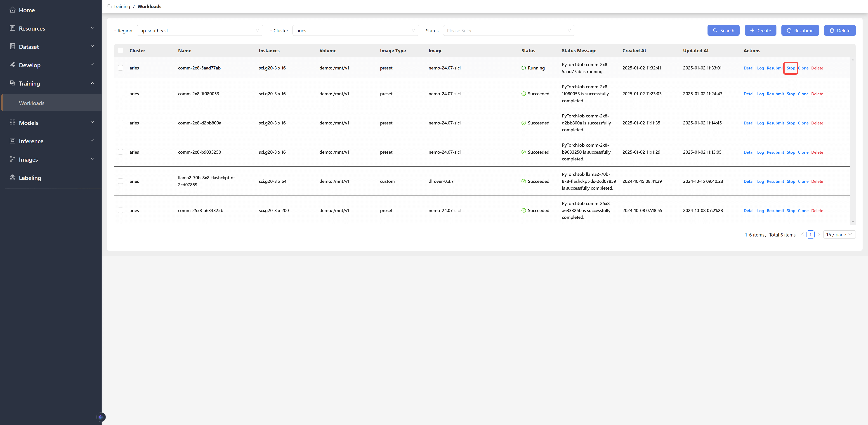Check the row for comm-2x8-5aad77ab
Image resolution: width=868 pixels, height=425 pixels.
(120, 68)
